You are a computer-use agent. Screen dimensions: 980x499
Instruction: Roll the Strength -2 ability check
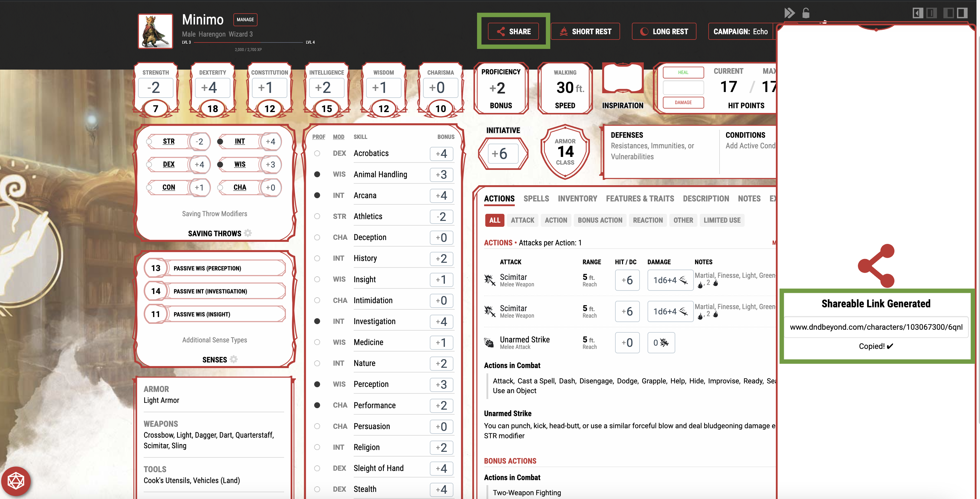click(x=155, y=88)
